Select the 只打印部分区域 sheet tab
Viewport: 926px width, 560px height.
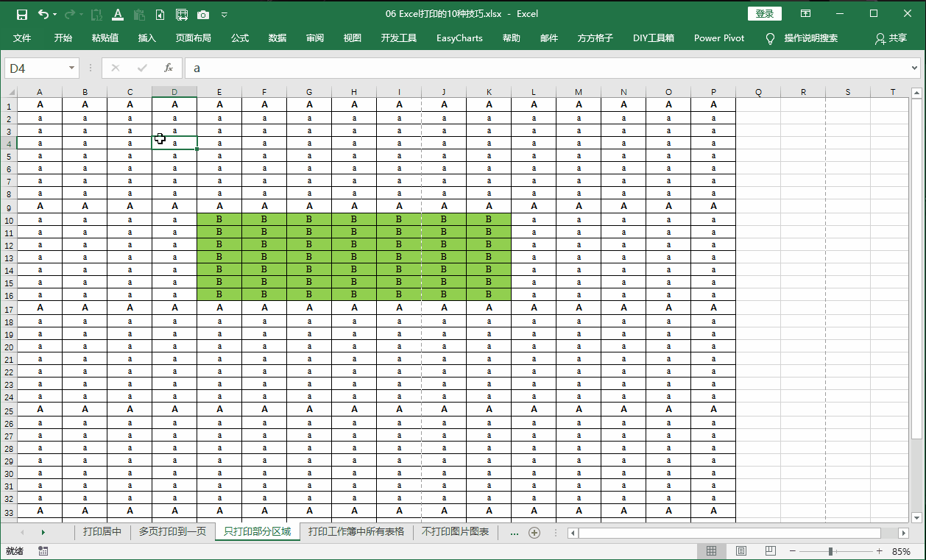point(258,532)
